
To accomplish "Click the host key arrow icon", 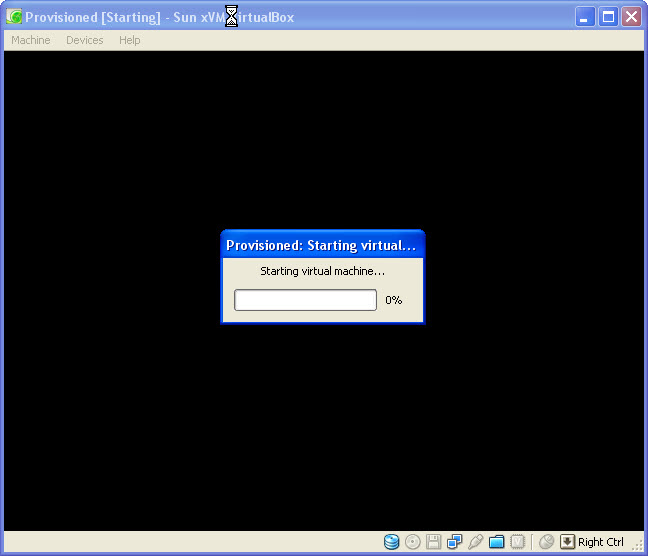I will [x=567, y=542].
